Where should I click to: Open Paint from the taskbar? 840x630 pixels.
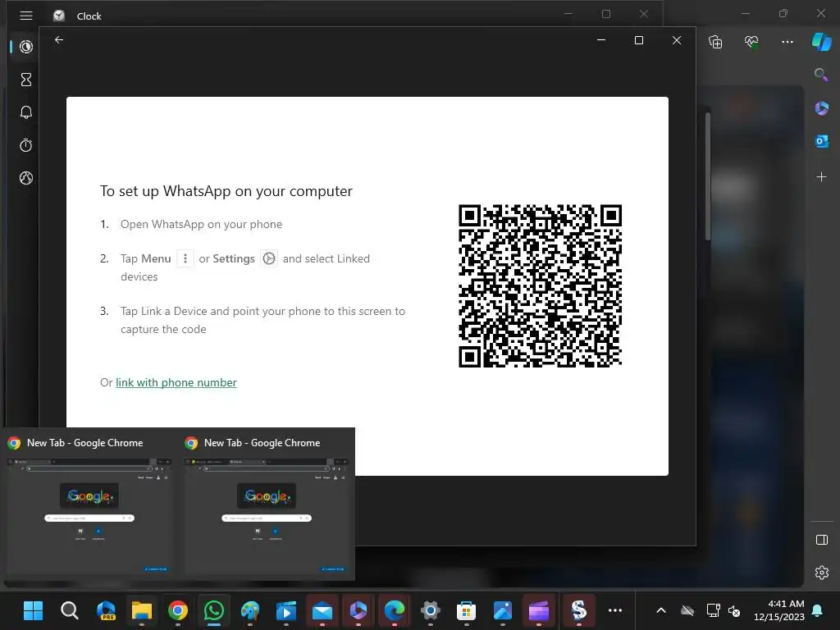pyautogui.click(x=249, y=610)
